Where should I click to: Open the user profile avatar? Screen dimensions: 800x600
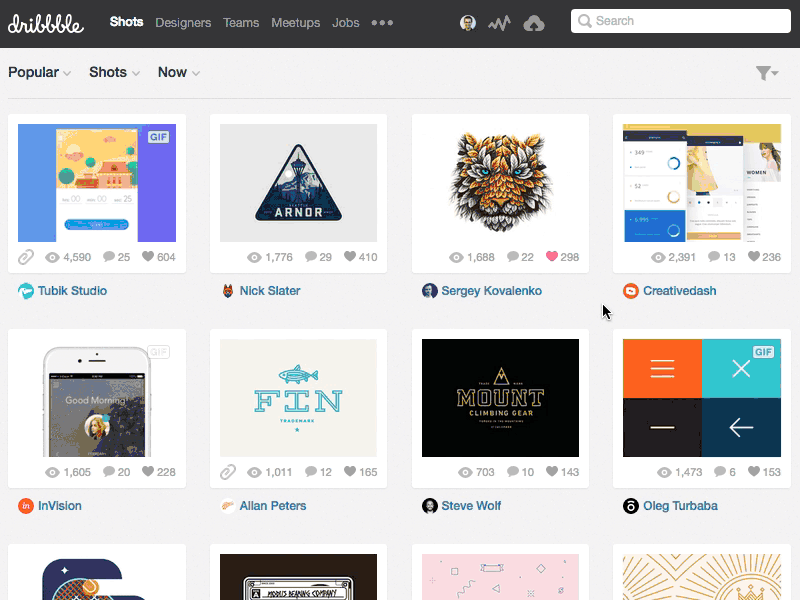467,22
